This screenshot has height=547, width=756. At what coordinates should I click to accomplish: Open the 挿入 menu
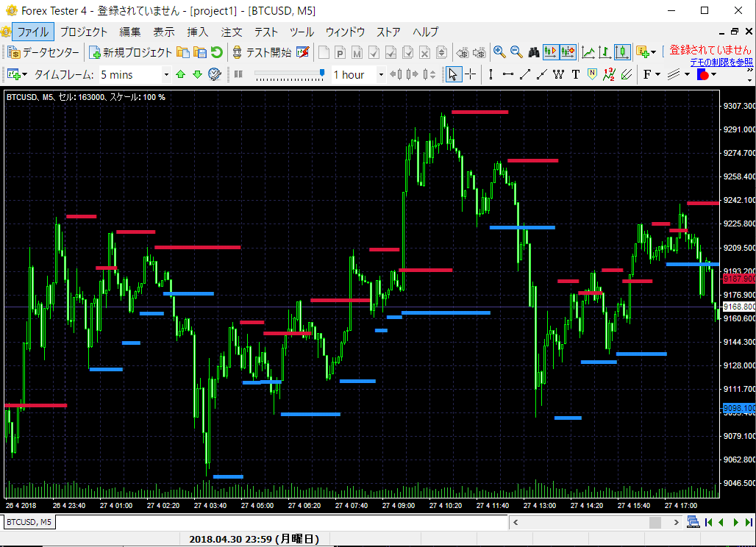point(198,32)
